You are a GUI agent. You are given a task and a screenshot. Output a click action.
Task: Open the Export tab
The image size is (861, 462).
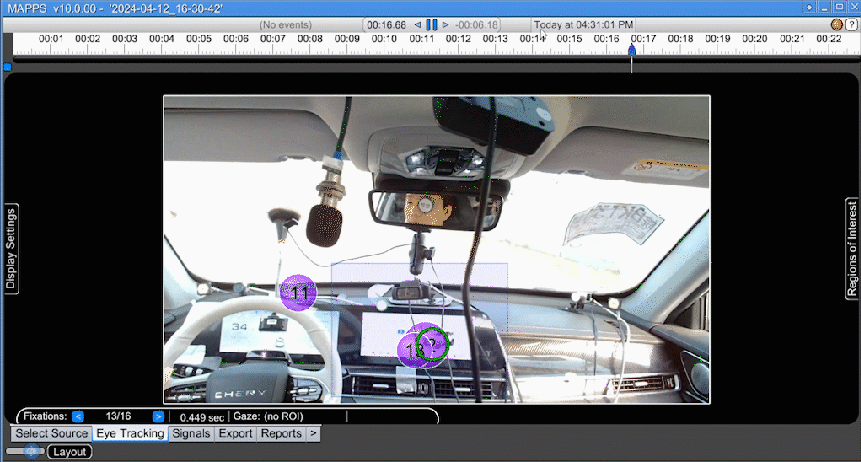(235, 434)
